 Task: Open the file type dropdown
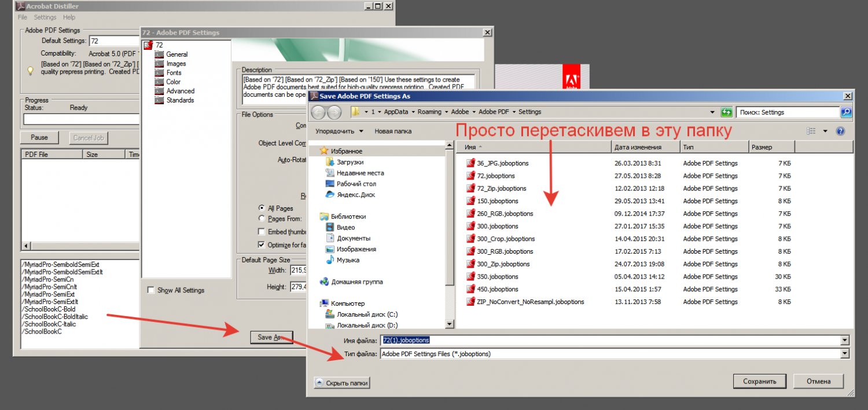pos(845,354)
